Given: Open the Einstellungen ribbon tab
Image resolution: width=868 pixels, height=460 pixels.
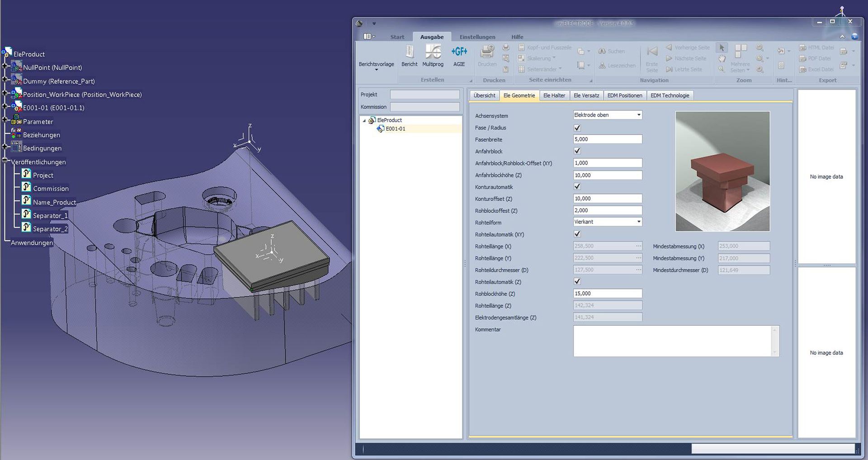Looking at the screenshot, I should (x=477, y=37).
